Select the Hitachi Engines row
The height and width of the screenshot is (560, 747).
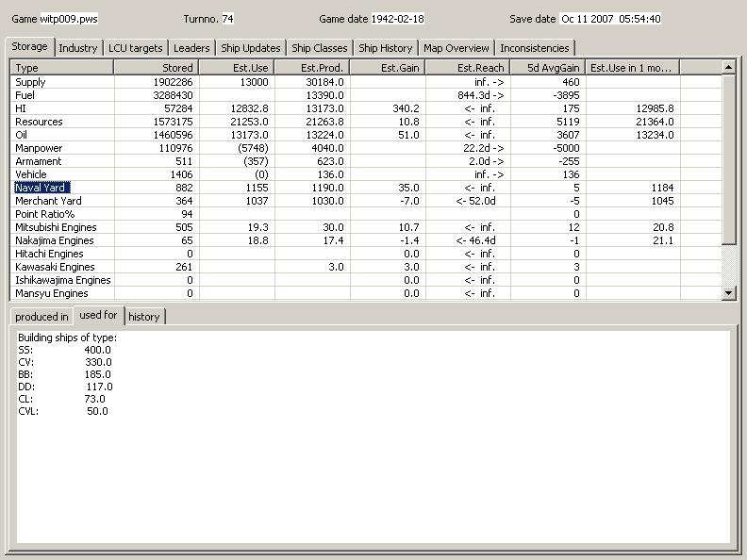(x=366, y=254)
